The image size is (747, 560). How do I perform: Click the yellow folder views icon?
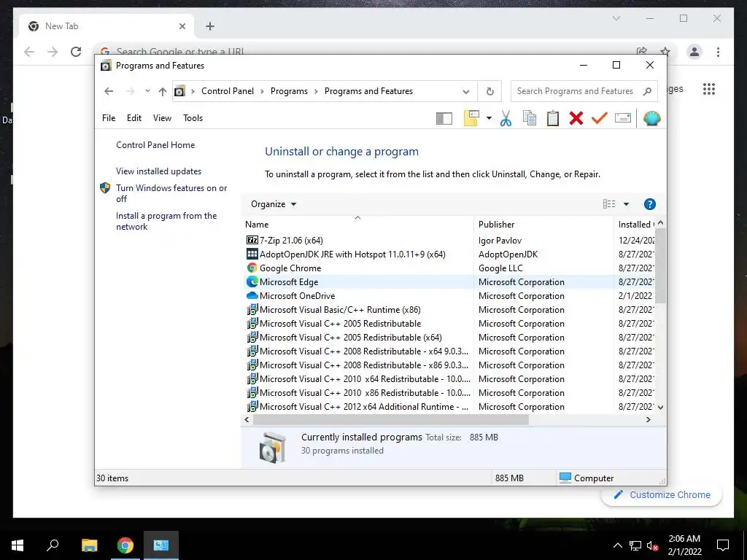pos(471,118)
